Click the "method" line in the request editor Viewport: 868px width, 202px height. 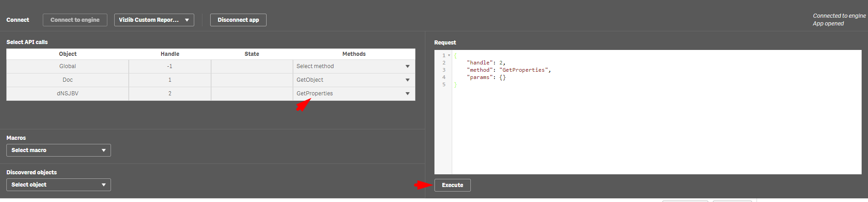[x=509, y=70]
